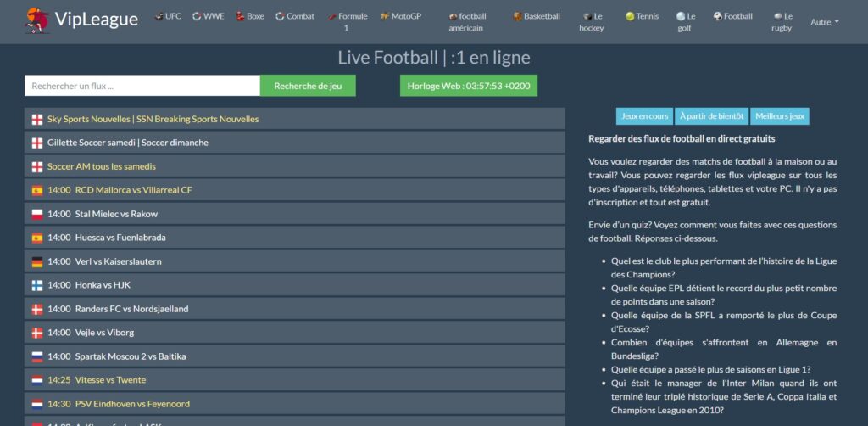Viewport: 868px width, 426px height.
Task: Click England flag beside Sky Sports Nouvelles
Action: tap(37, 119)
